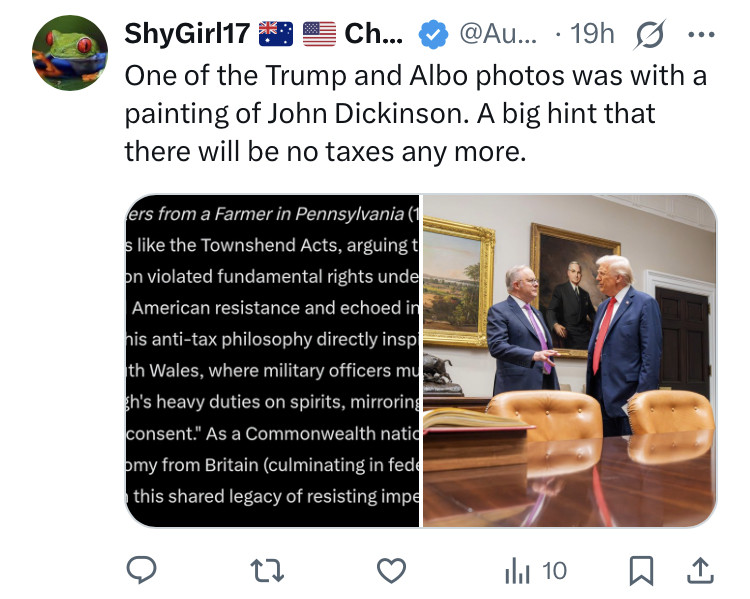Share the post via upload arrow icon
This screenshot has height=599, width=750.
click(700, 570)
